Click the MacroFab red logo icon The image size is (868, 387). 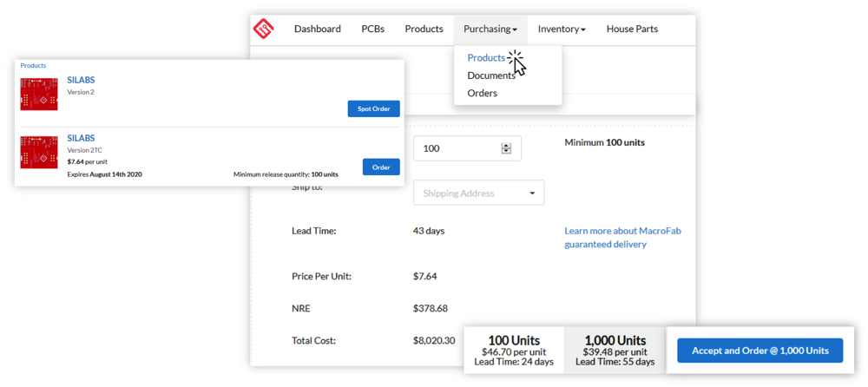[264, 30]
